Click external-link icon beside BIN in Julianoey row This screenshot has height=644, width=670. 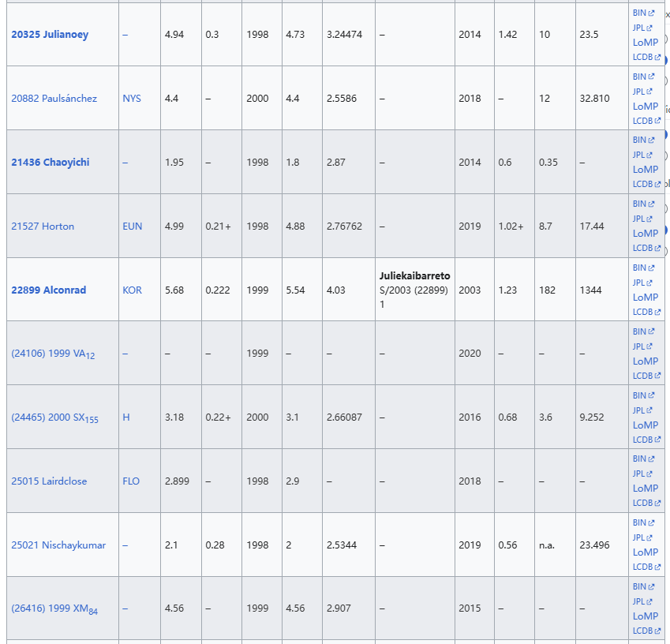click(651, 13)
